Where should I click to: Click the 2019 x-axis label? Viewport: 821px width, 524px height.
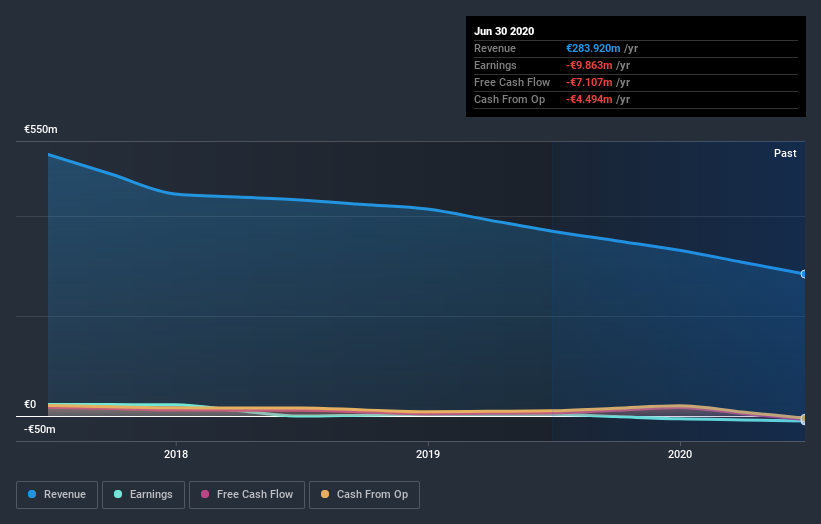[428, 454]
